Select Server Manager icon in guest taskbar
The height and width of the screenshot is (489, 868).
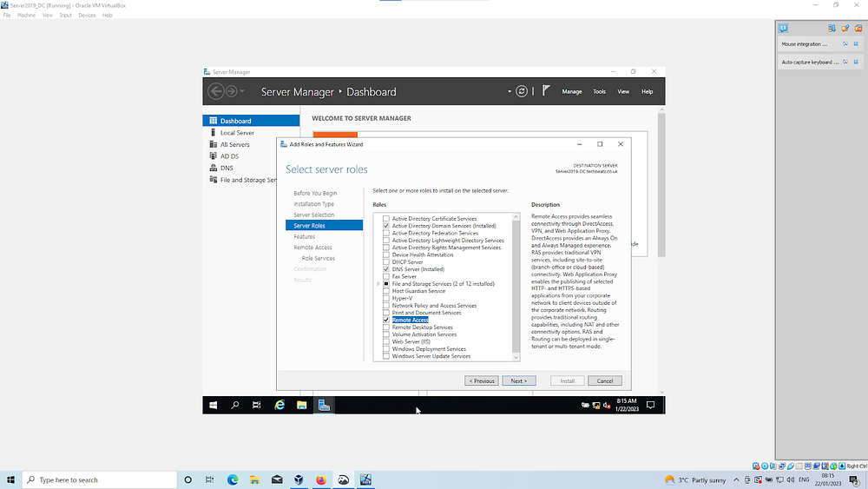(324, 406)
